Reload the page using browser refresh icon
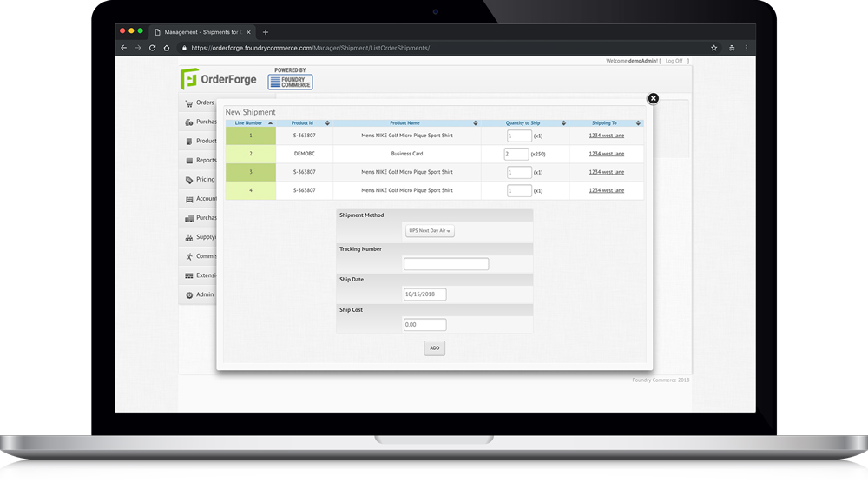Viewport: 868px width, 483px height. 153,48
